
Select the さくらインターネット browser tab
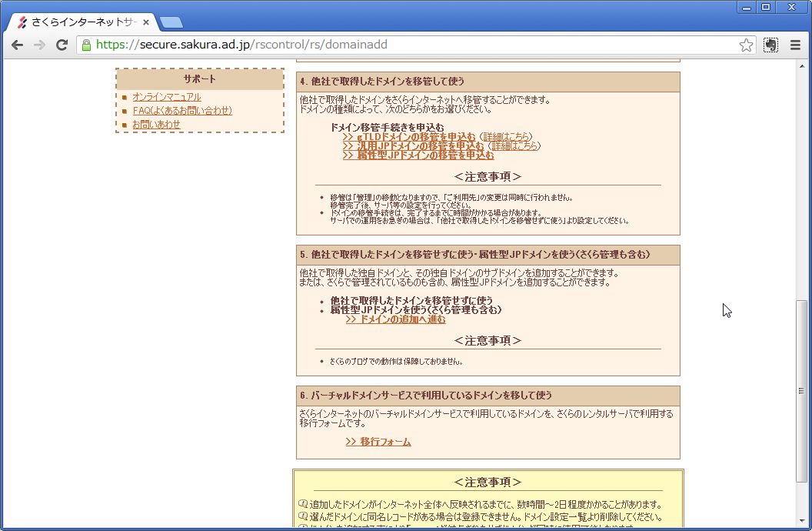point(83,22)
